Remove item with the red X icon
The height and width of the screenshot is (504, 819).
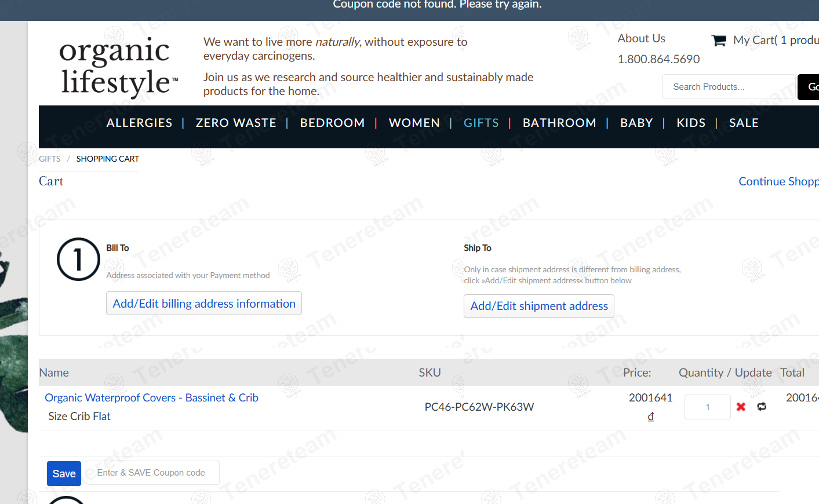point(741,407)
